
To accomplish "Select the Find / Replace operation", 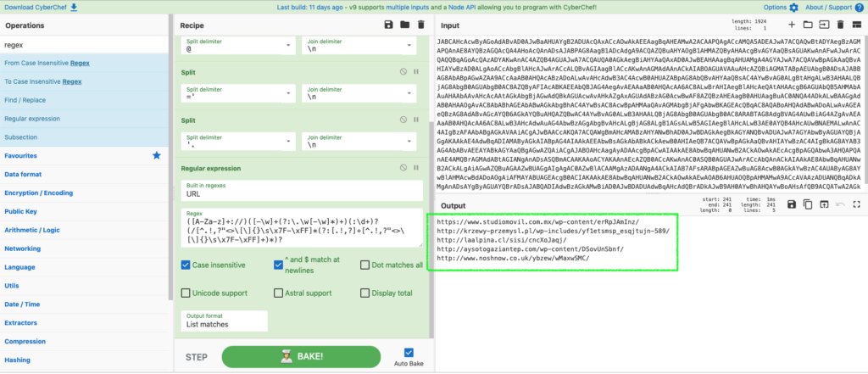I will pos(25,100).
